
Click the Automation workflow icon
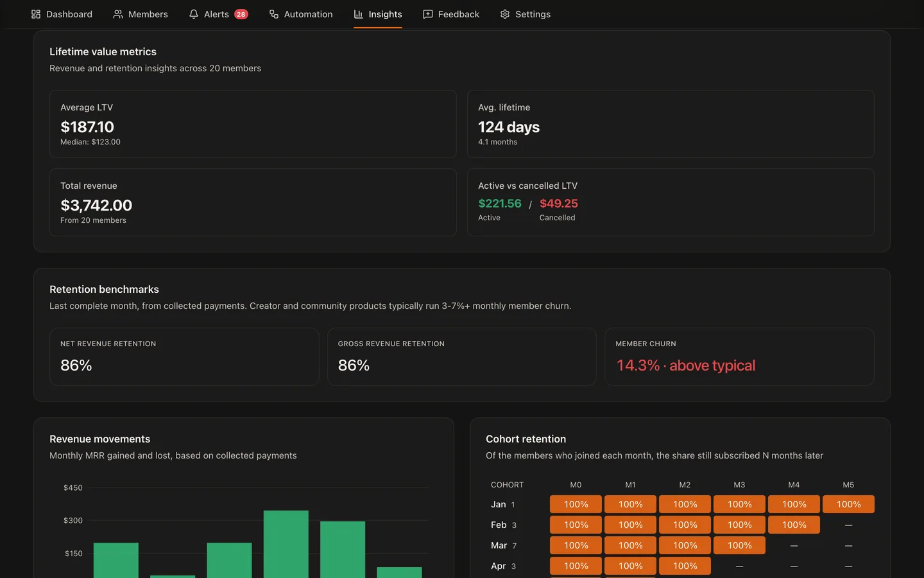point(274,14)
